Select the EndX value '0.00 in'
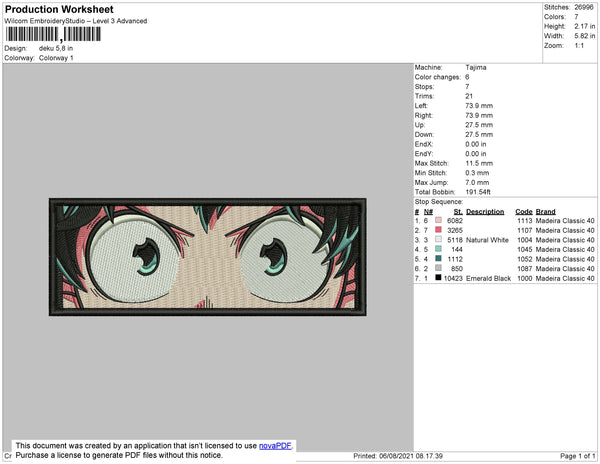 click(476, 144)
